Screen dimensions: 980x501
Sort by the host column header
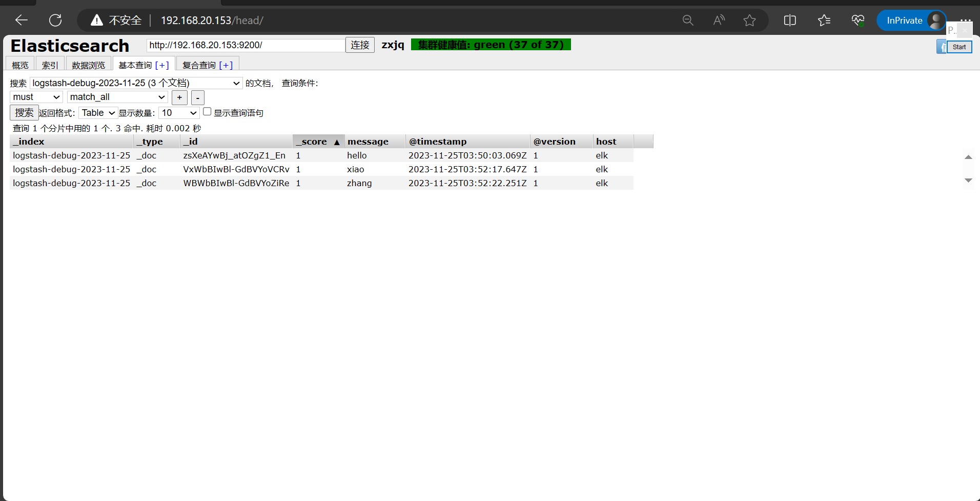(x=613, y=142)
